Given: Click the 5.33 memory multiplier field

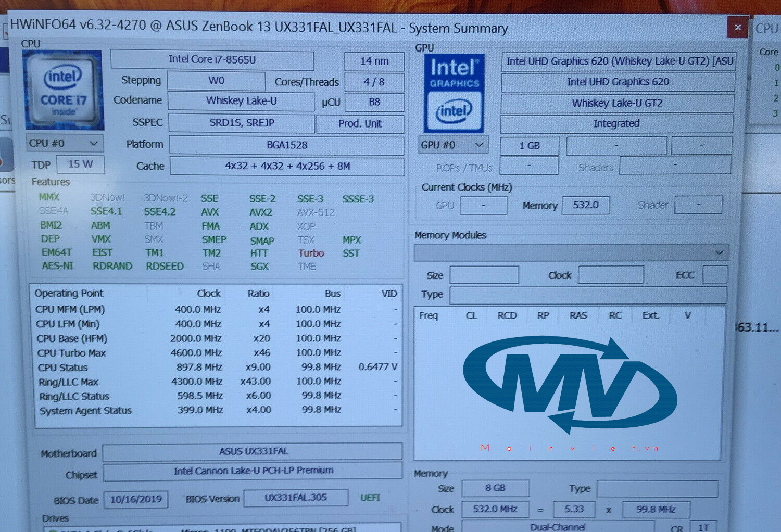Looking at the screenshot, I should pos(574,509).
